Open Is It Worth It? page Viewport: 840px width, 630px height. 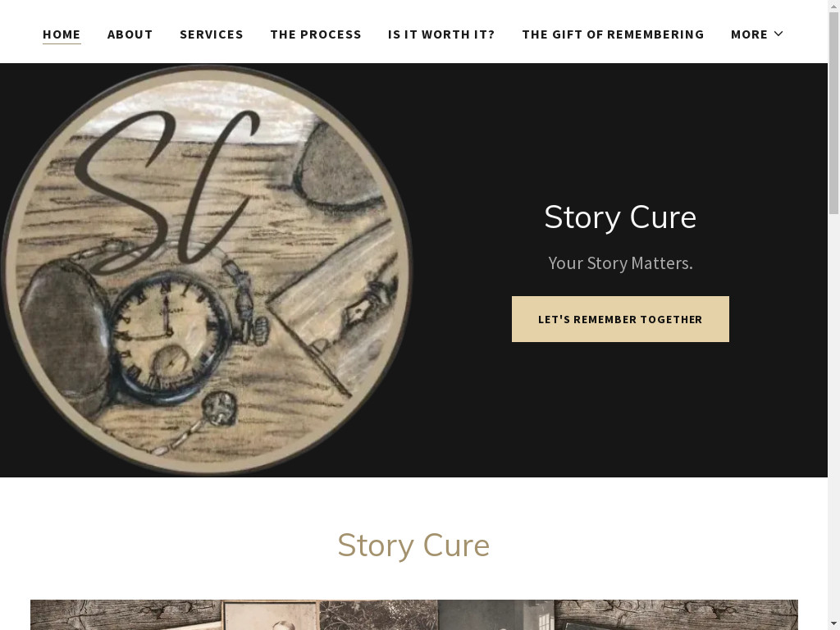[441, 34]
